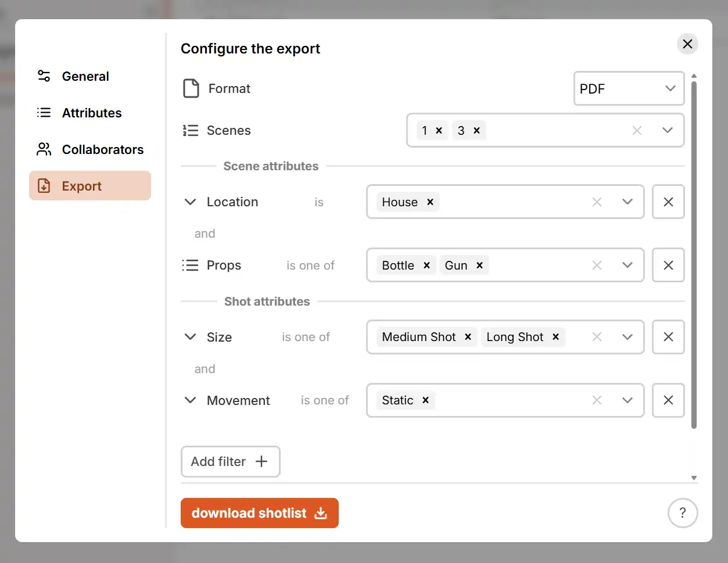
Task: Click the Attributes list icon in sidebar
Action: tap(43, 113)
